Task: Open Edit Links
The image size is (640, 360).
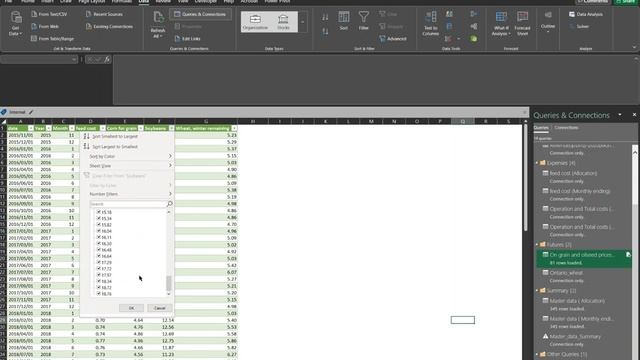Action: (187, 39)
